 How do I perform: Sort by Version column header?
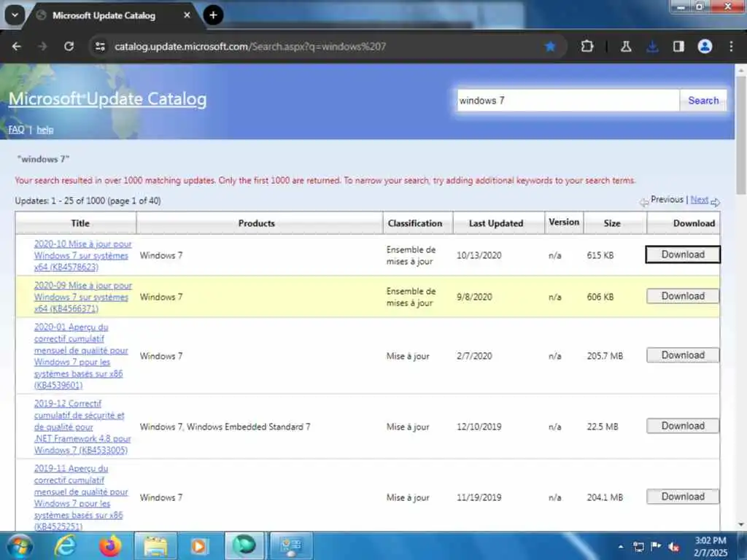point(564,222)
